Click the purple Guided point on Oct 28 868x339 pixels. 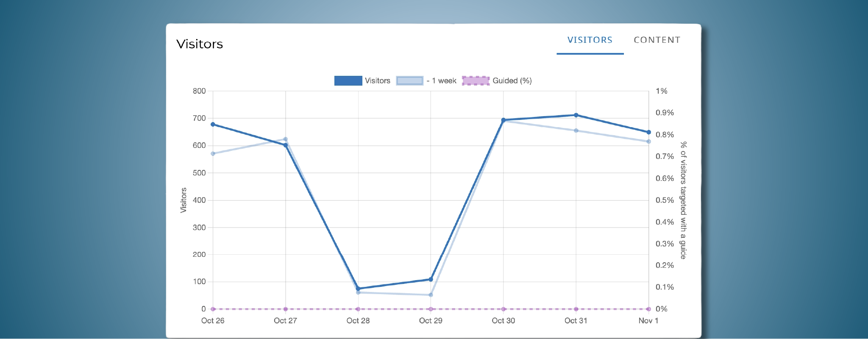(358, 309)
